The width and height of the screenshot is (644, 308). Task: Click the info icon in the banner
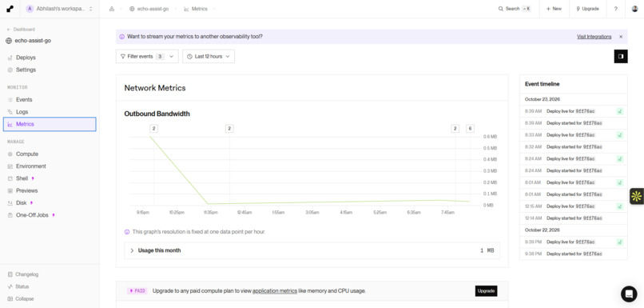point(122,37)
